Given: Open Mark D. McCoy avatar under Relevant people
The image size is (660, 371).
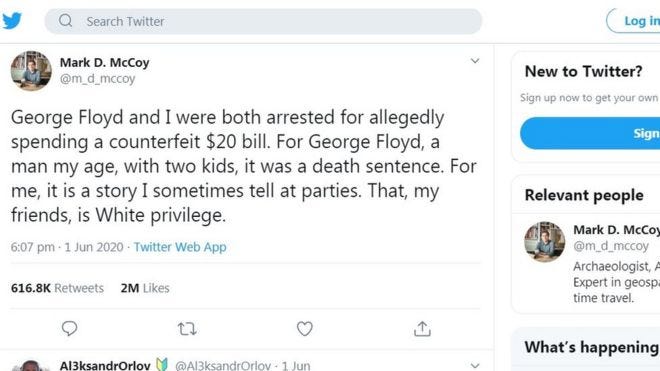Looking at the screenshot, I should [544, 242].
